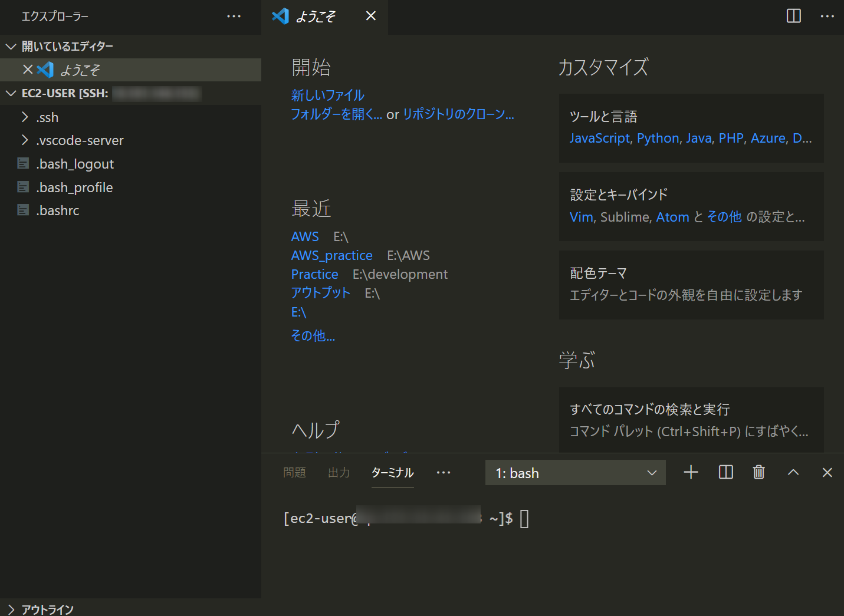Open a new file via 新しいファイル link
Screen dimensions: 844x616
pyautogui.click(x=327, y=94)
